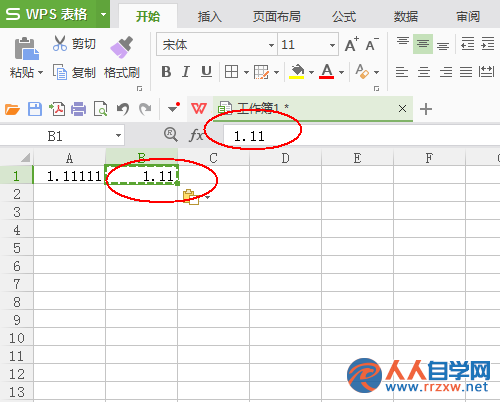Image resolution: width=500 pixels, height=402 pixels.
Task: Click cell A1 containing 1.11111
Action: (69, 176)
